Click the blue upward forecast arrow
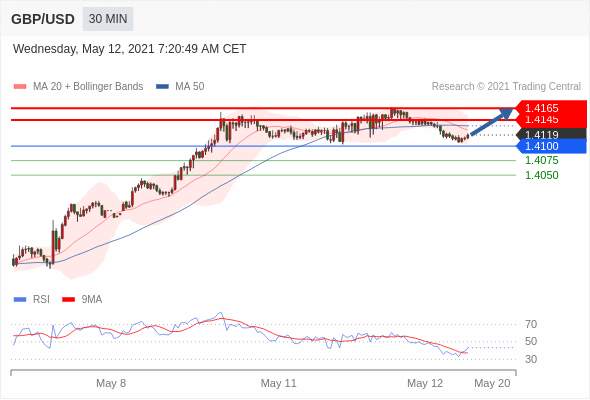 coord(491,121)
